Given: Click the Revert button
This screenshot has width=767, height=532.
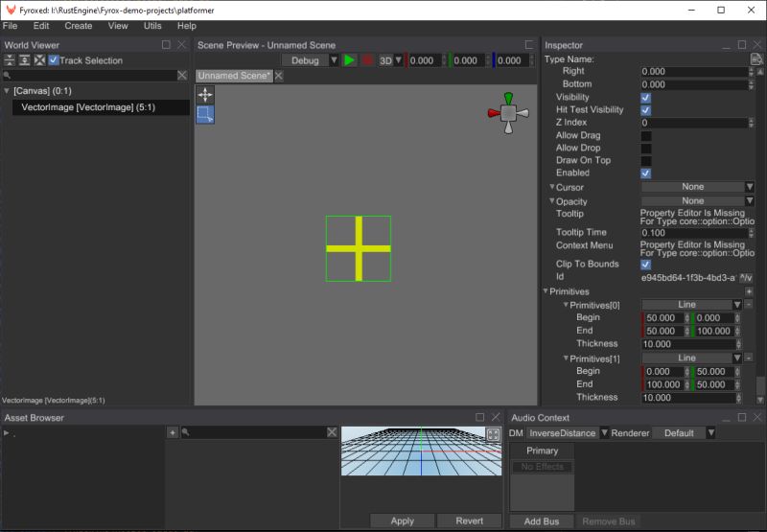Looking at the screenshot, I should tap(469, 520).
